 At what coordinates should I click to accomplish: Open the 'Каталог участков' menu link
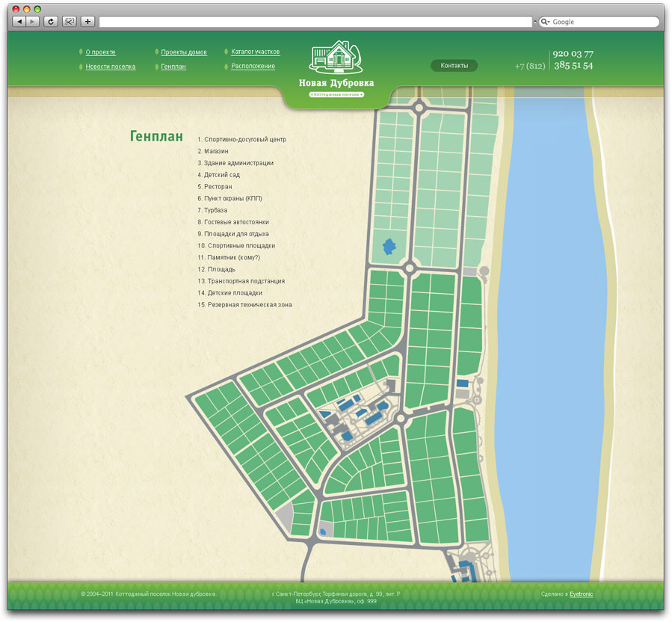(256, 52)
